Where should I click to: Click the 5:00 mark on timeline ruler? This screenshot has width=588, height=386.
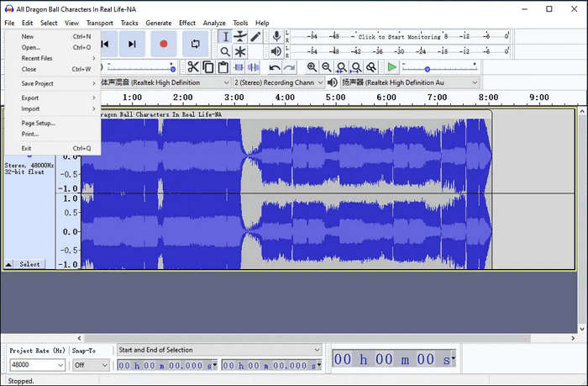(x=336, y=98)
